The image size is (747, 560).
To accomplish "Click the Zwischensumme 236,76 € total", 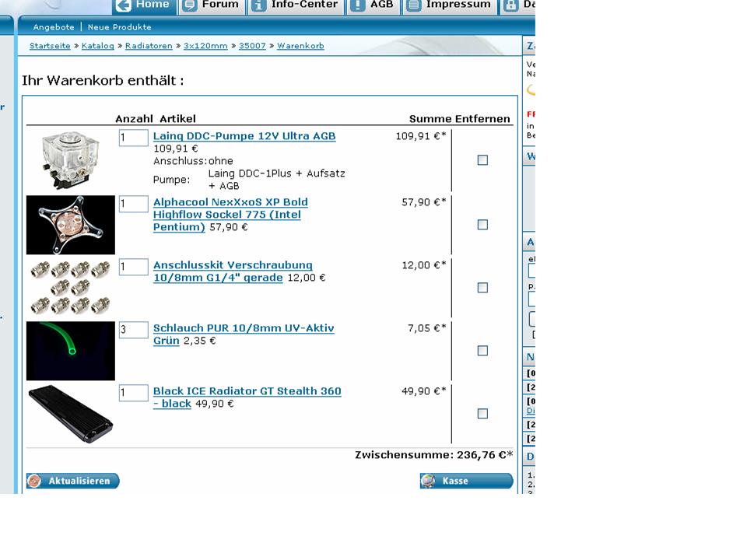I will click(x=434, y=455).
